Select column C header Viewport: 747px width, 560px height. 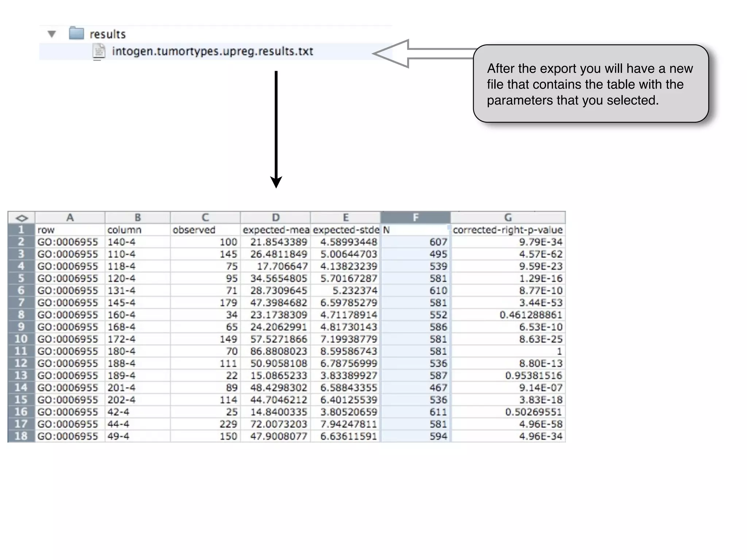tap(205, 218)
